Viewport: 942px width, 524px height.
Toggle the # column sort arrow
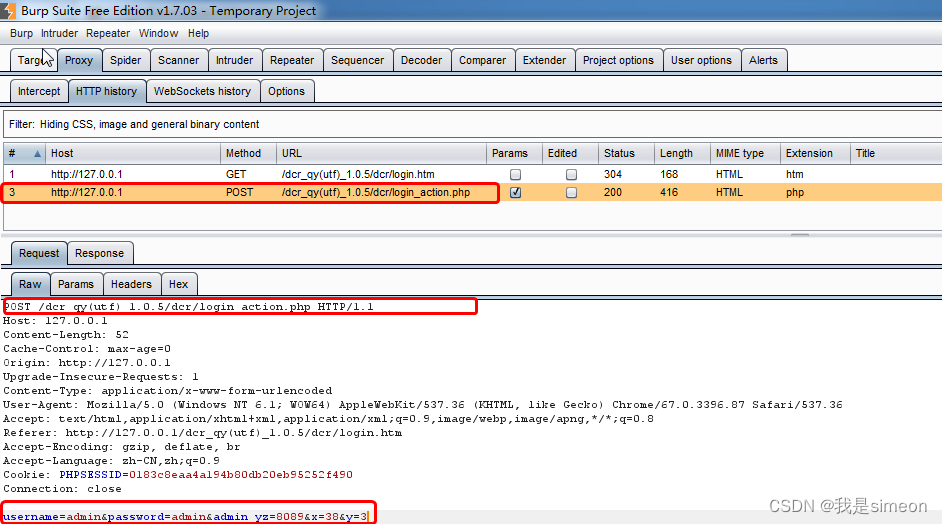pyautogui.click(x=37, y=154)
